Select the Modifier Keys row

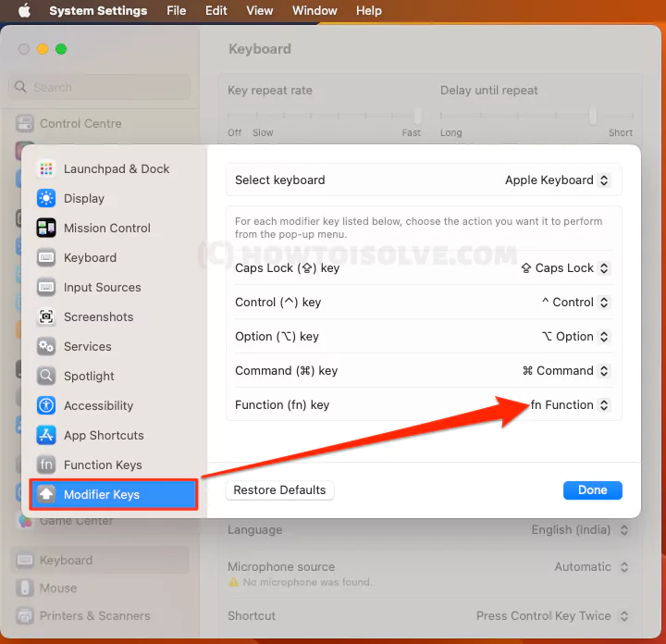(114, 494)
